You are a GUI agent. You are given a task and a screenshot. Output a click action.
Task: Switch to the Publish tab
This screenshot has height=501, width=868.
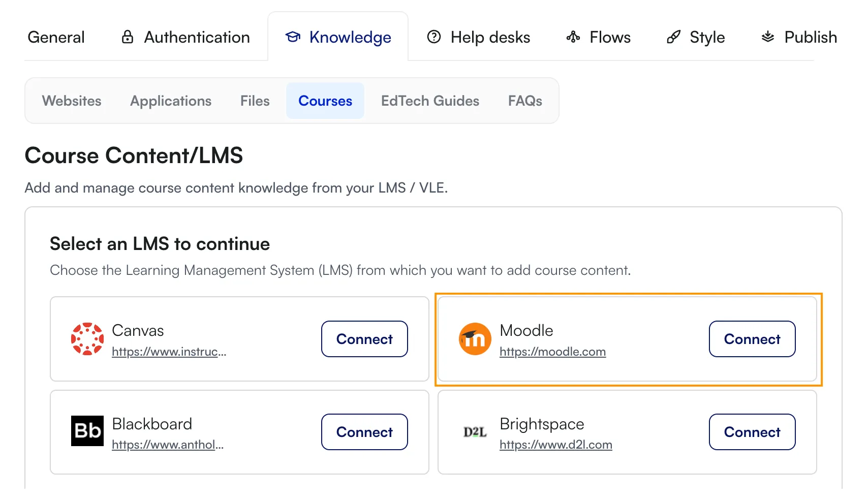pyautogui.click(x=799, y=37)
